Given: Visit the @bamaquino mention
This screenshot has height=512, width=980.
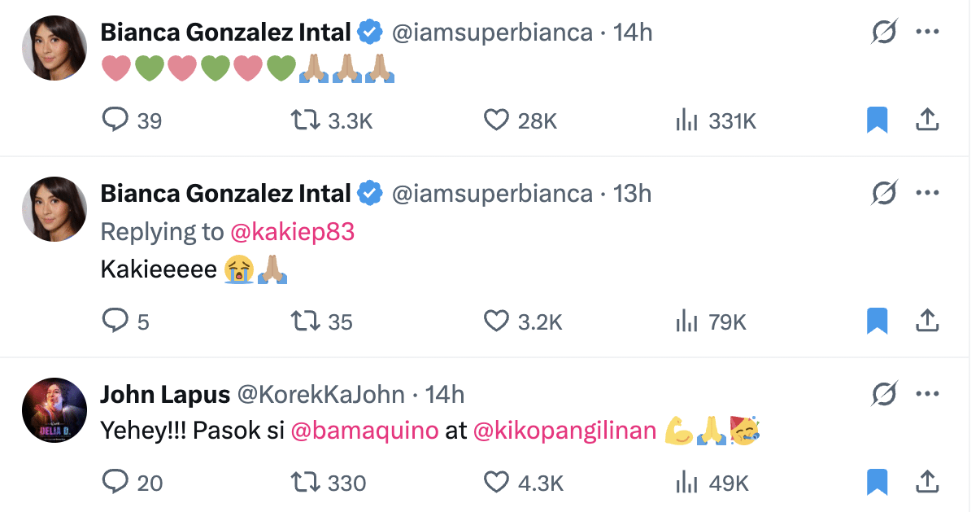Looking at the screenshot, I should (365, 430).
